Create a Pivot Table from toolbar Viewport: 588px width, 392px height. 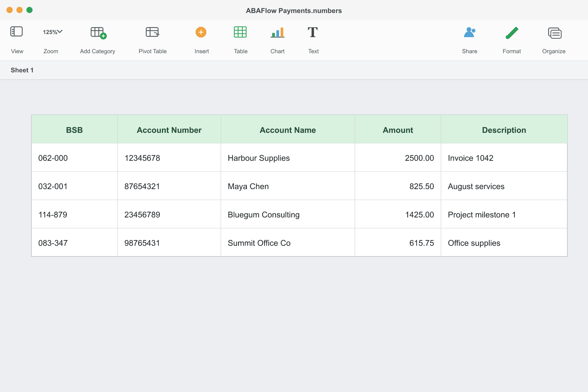[x=152, y=32]
